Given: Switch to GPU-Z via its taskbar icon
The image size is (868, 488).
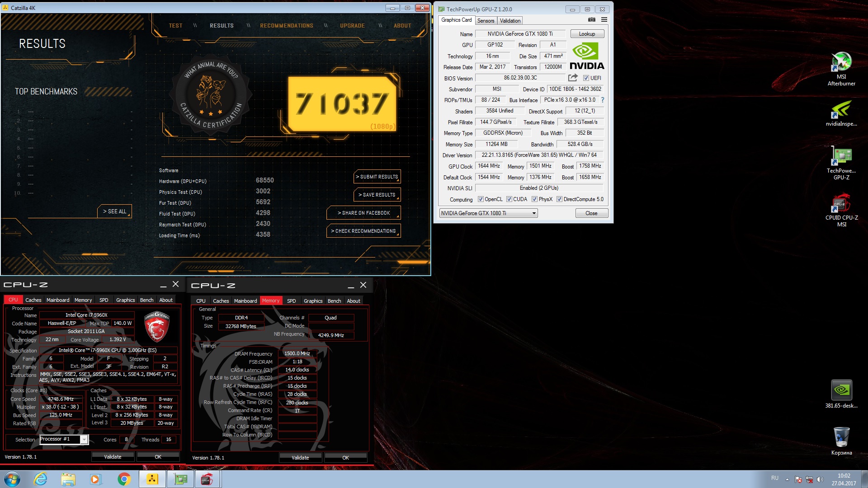Looking at the screenshot, I should tap(180, 479).
